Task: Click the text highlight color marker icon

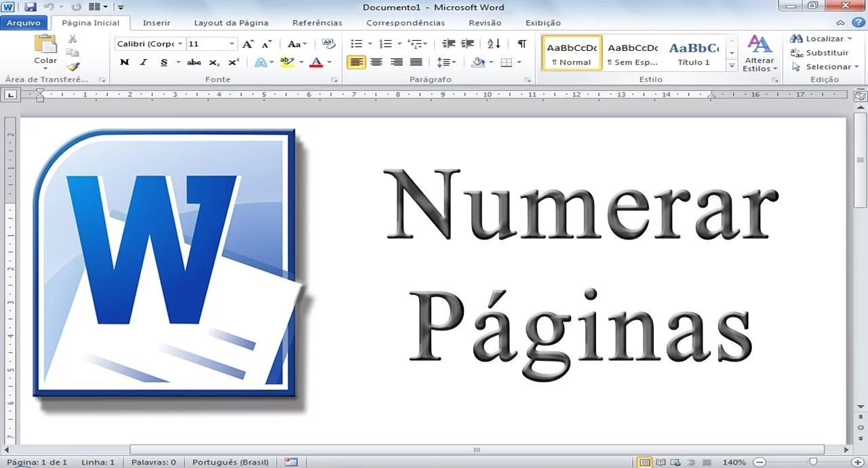Action: coord(287,62)
